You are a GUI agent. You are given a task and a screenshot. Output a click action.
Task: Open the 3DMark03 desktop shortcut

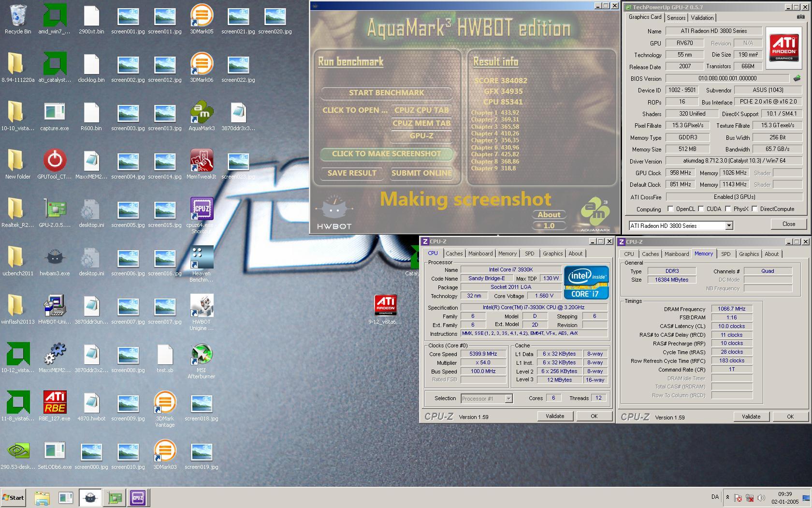tap(165, 455)
